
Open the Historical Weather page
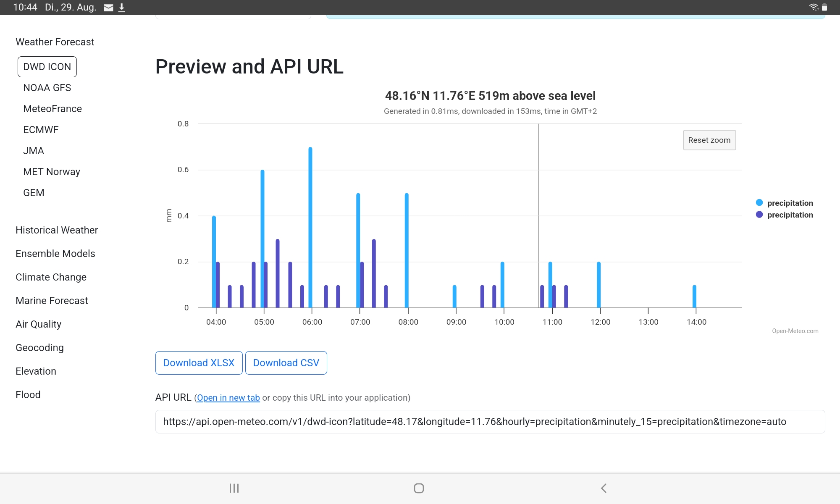(x=57, y=230)
